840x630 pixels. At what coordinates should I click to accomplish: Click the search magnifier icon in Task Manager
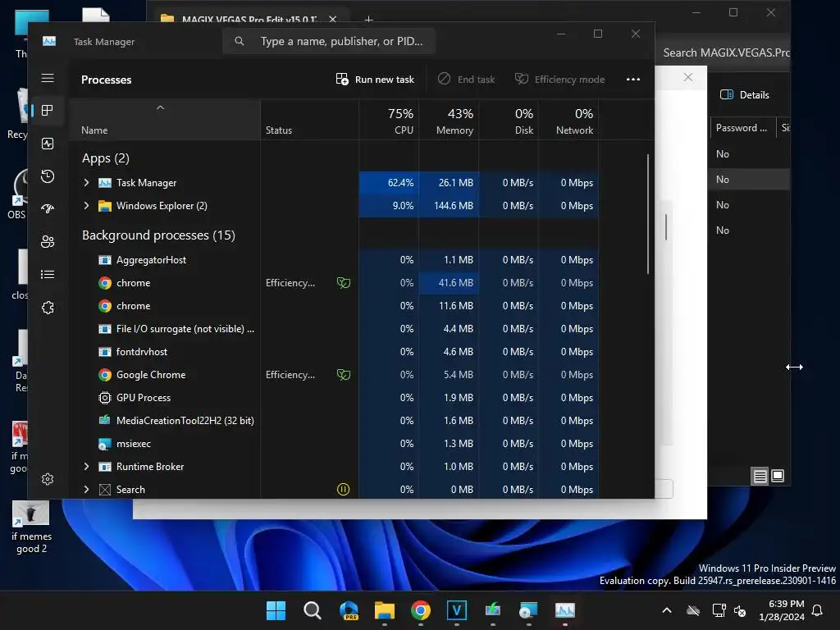click(x=240, y=41)
